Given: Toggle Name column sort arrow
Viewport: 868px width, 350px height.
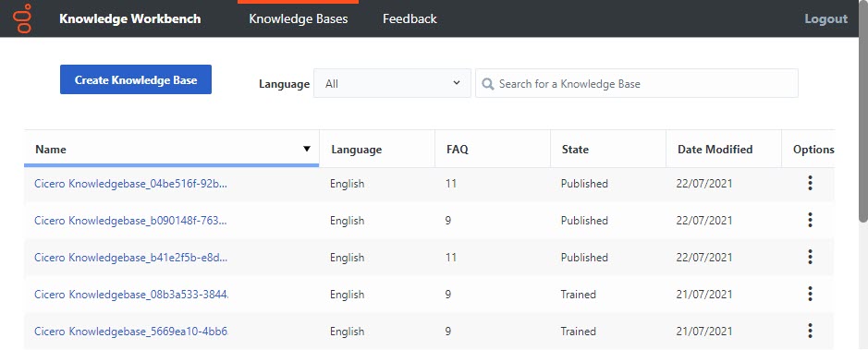Looking at the screenshot, I should click(307, 149).
